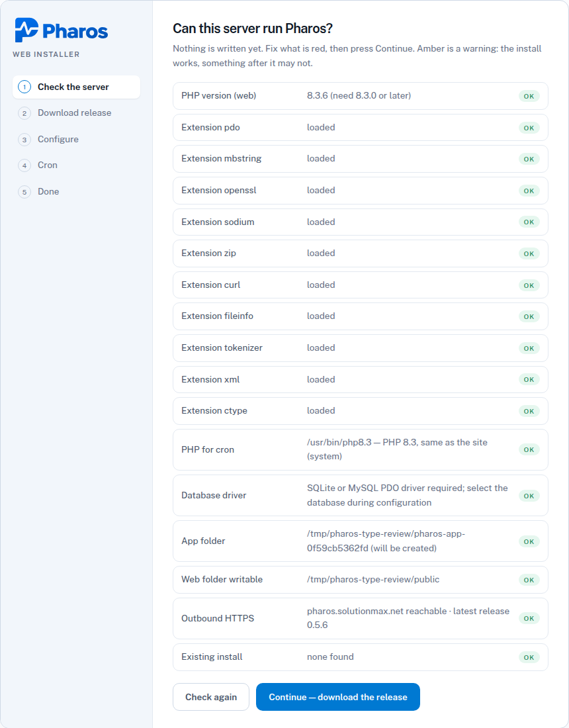Click the 'Extension tokenizer' label
Screen dimensions: 569x728
(x=222, y=347)
